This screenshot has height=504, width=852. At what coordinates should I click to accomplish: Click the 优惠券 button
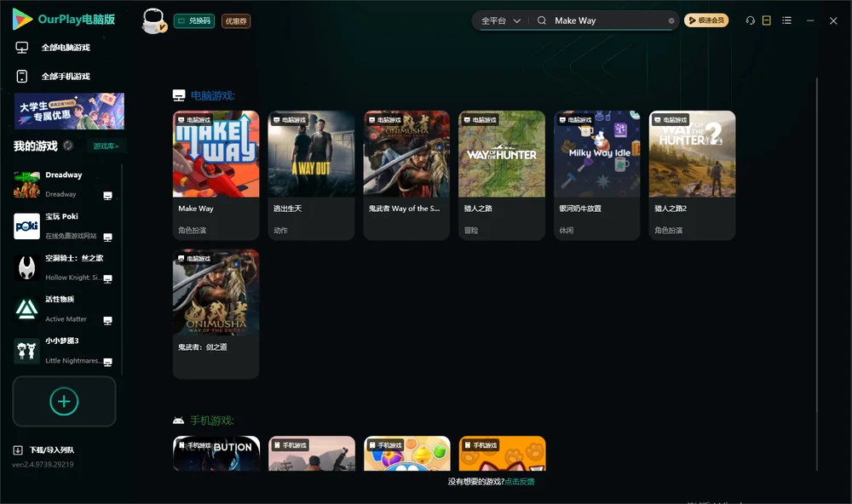236,20
